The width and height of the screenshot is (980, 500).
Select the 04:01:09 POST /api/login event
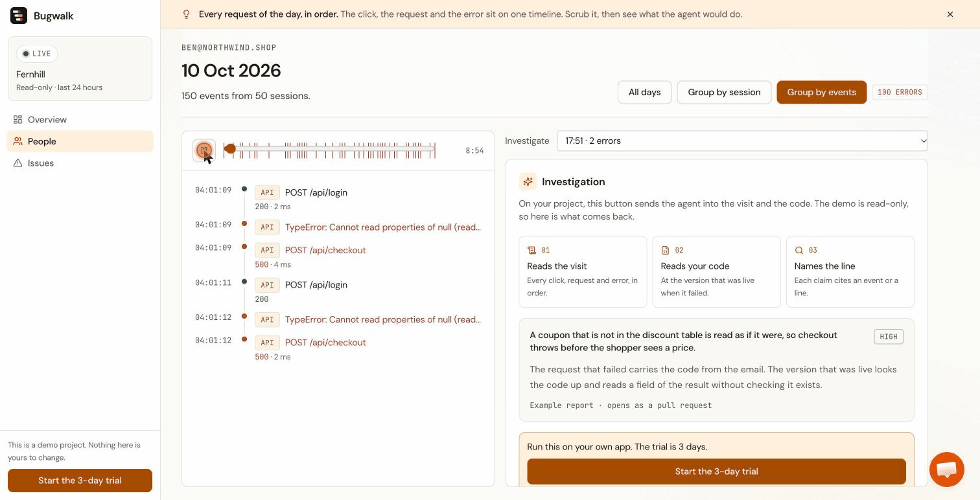[x=338, y=199]
